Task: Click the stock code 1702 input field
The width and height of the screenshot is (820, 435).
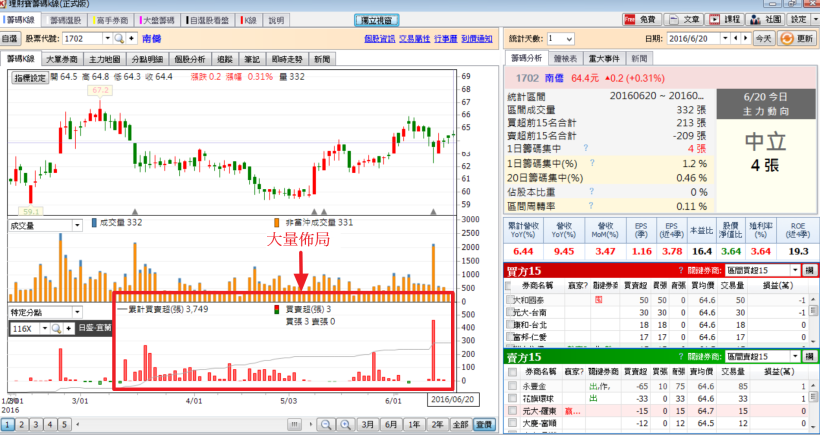Action: coord(83,38)
